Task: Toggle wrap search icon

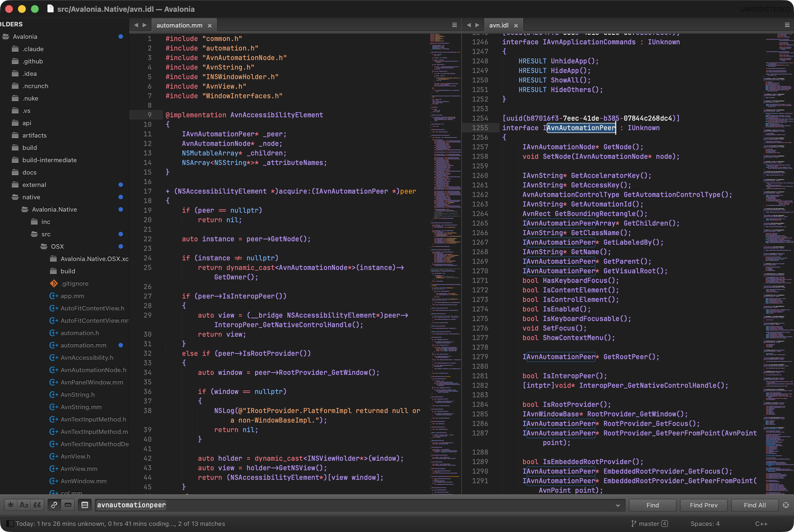Action: click(54, 505)
